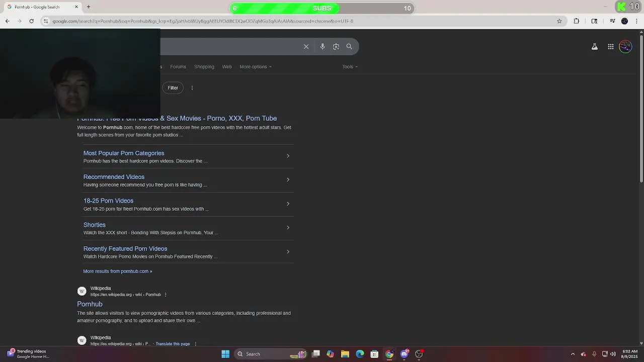Open the volume control in system tray
The height and width of the screenshot is (362, 644).
click(x=613, y=354)
